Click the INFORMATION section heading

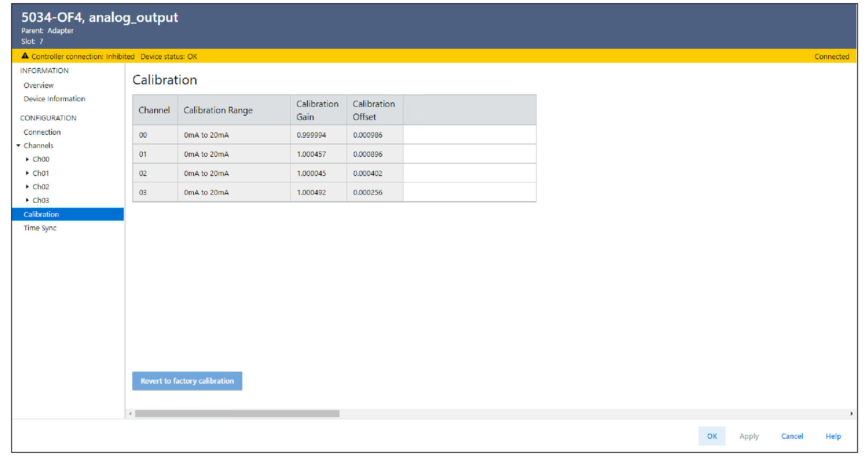point(44,70)
